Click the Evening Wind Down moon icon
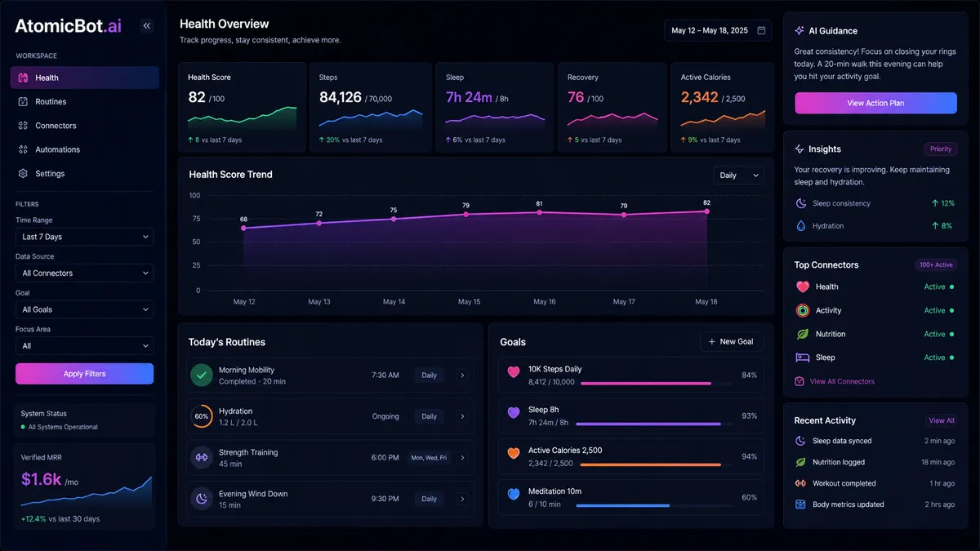980x551 pixels. pos(202,499)
